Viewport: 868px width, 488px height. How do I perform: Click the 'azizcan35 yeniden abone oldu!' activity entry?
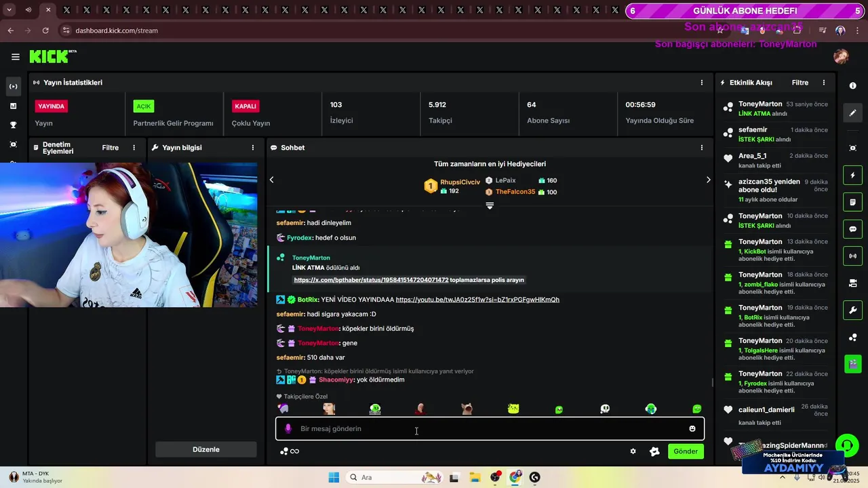(x=775, y=190)
